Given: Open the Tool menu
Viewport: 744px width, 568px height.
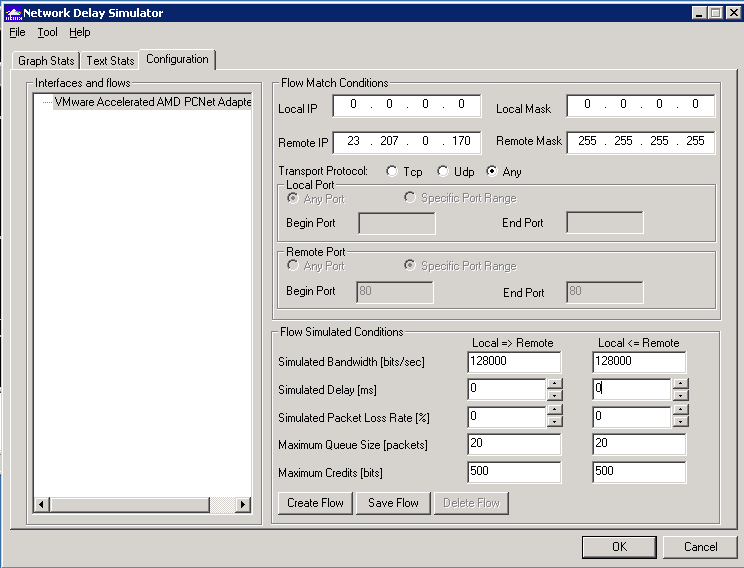Looking at the screenshot, I should tap(47, 33).
